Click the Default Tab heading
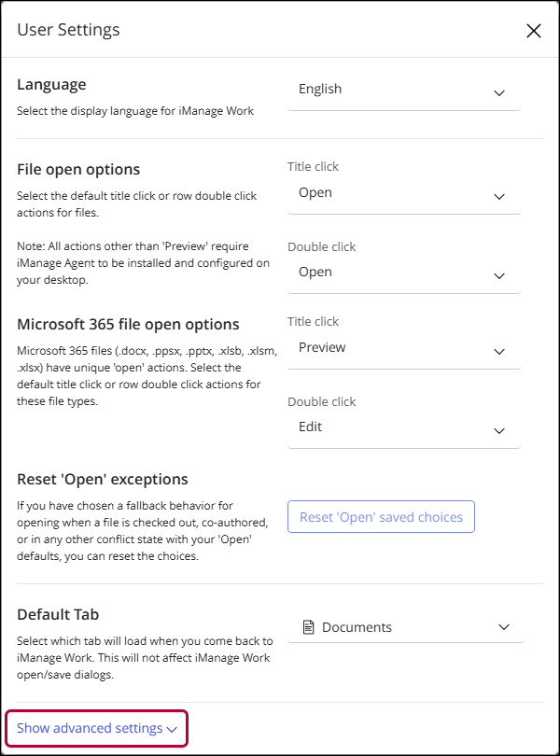This screenshot has width=560, height=756. click(x=58, y=615)
